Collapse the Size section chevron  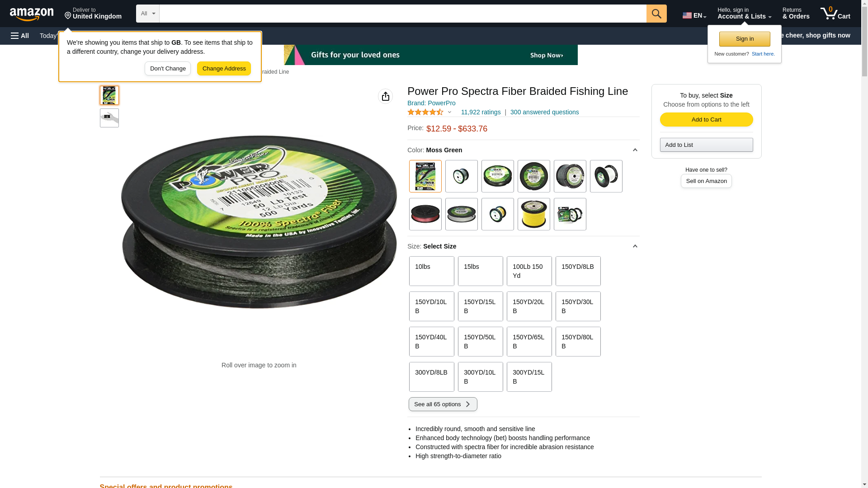[x=635, y=246]
